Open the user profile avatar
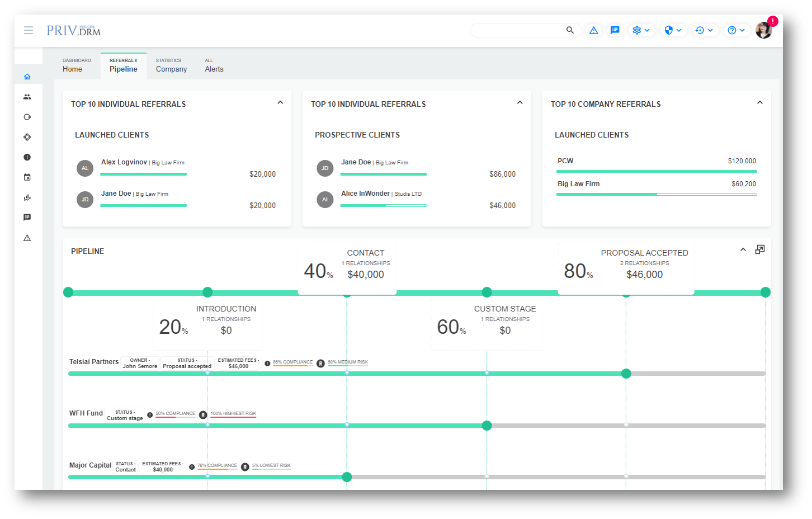The width and height of the screenshot is (812, 519). pyautogui.click(x=763, y=30)
